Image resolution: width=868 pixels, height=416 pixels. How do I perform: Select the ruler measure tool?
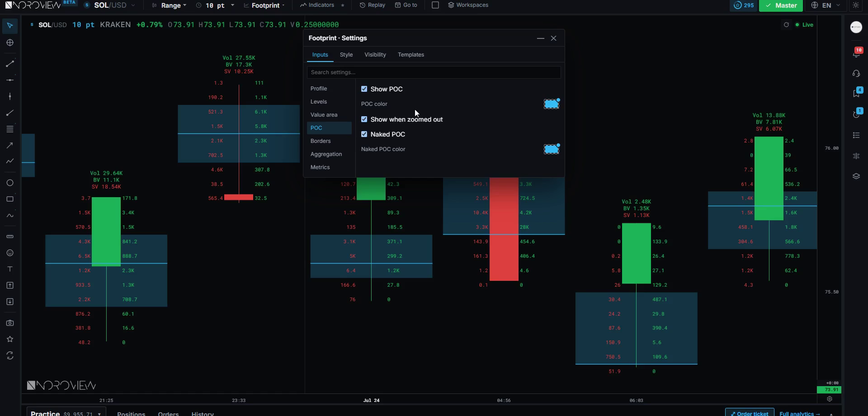pos(9,236)
